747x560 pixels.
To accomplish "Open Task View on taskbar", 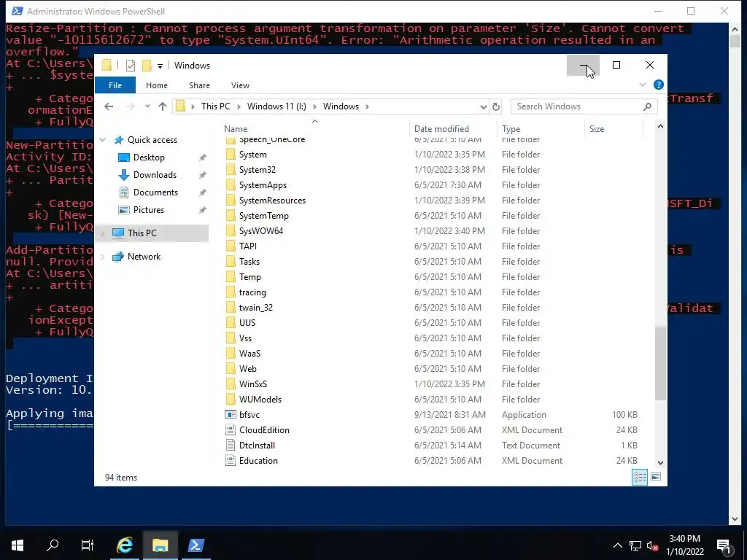I will [88, 545].
